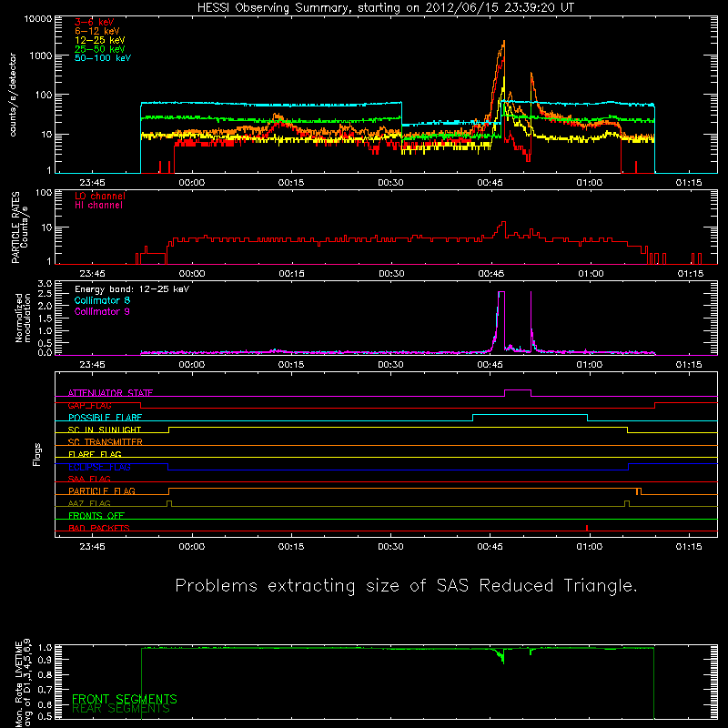Image resolution: width=728 pixels, height=728 pixels.
Task: Click the AAZ_FLAG label
Action: pyautogui.click(x=89, y=503)
